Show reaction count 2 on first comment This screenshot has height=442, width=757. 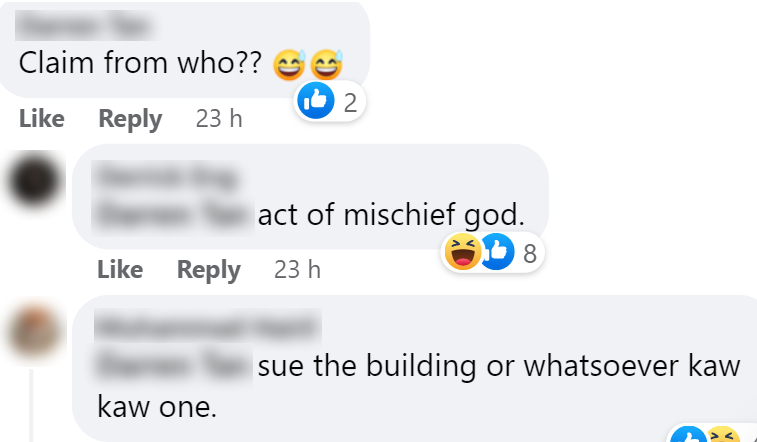pyautogui.click(x=349, y=102)
